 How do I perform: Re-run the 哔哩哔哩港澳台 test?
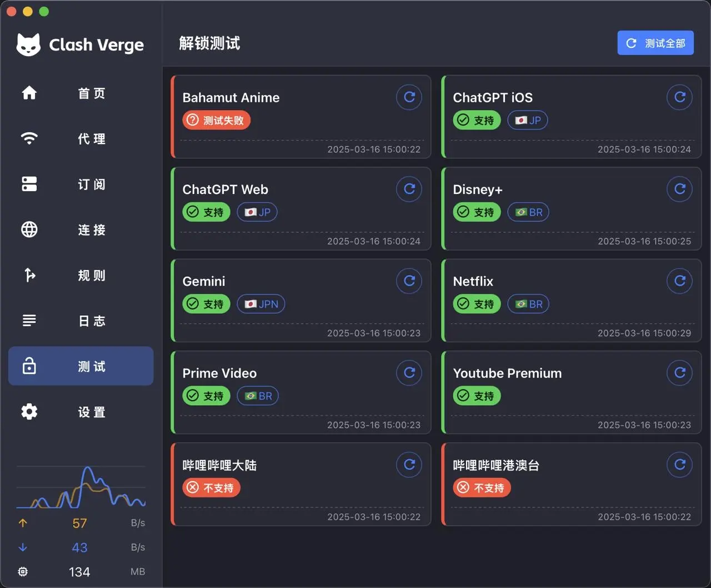[680, 465]
